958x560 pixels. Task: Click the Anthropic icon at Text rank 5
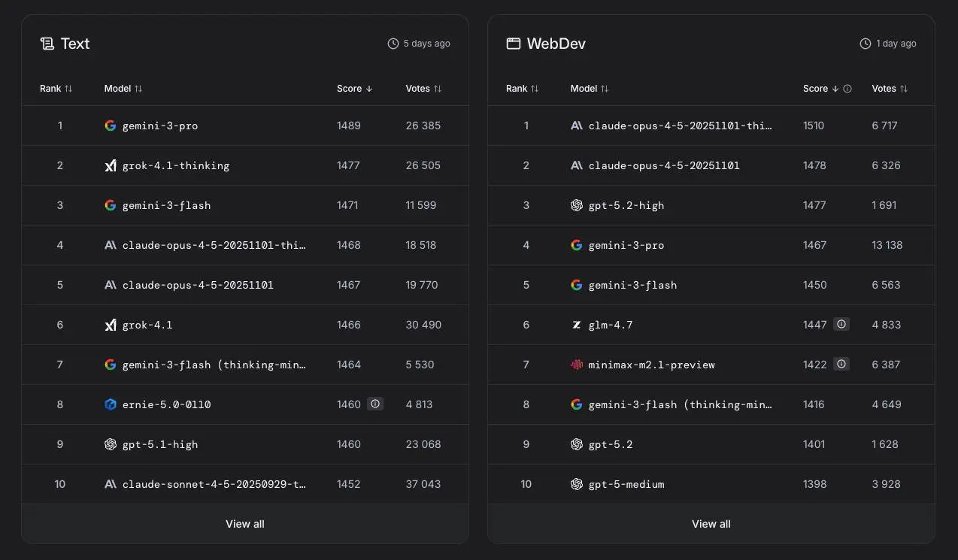111,285
